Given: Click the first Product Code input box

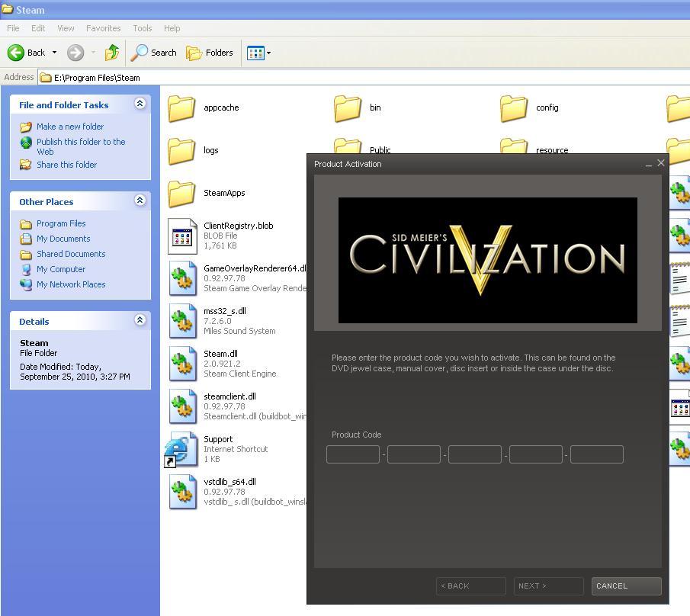Looking at the screenshot, I should (353, 454).
